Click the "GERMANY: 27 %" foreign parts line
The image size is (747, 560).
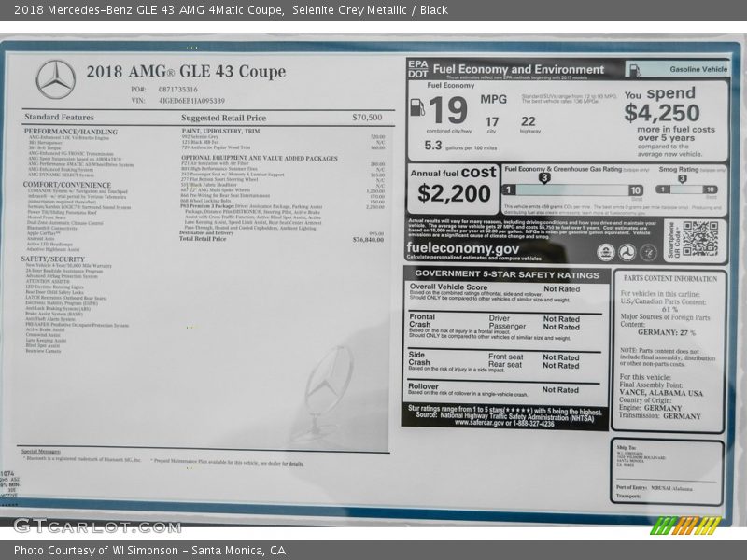click(667, 332)
